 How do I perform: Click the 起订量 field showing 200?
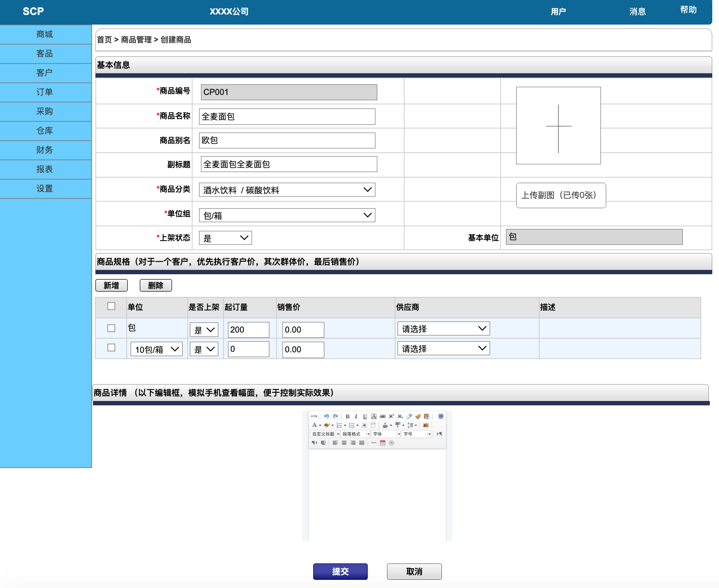tap(249, 330)
